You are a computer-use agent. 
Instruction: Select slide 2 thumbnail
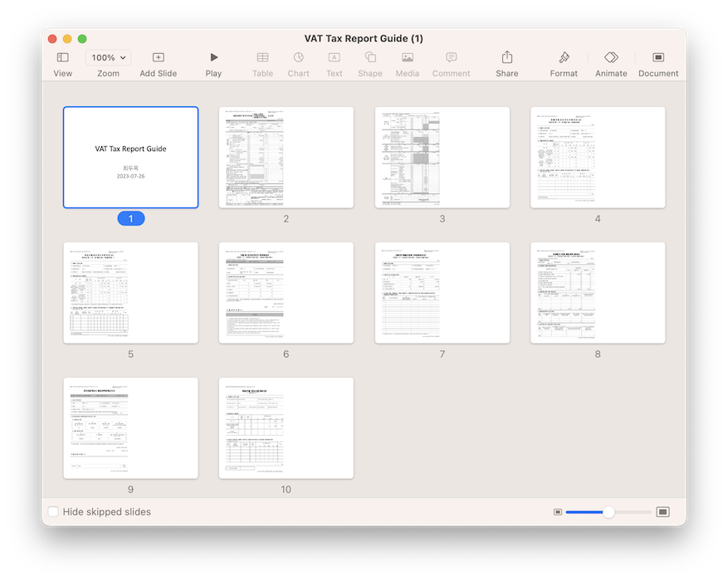286,158
